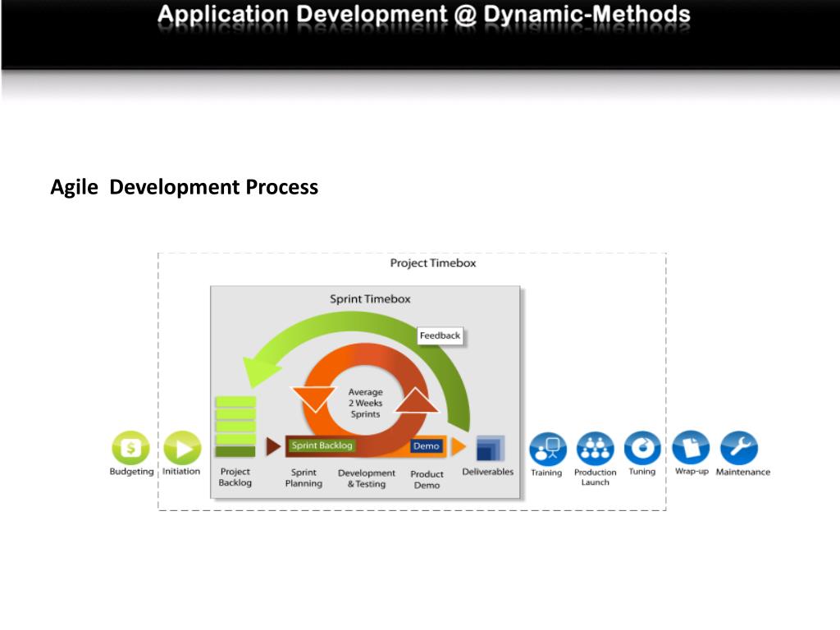Click the green Initiation play icon

click(182, 448)
